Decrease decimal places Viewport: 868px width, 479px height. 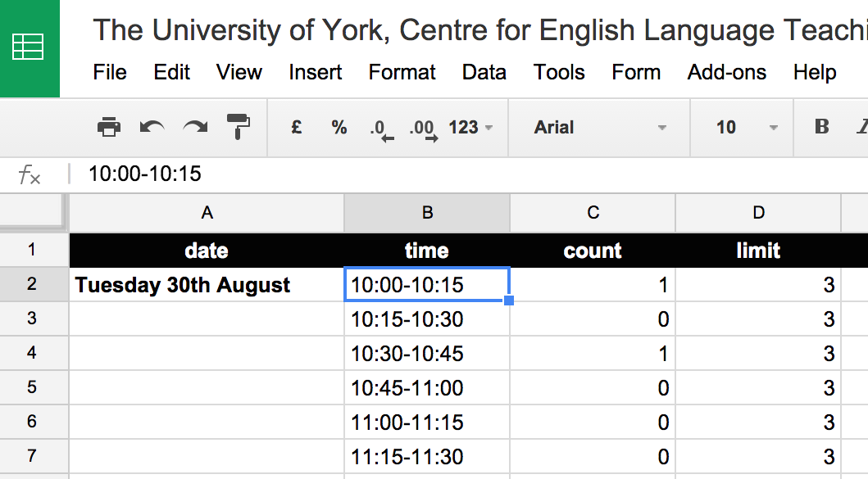[x=381, y=129]
